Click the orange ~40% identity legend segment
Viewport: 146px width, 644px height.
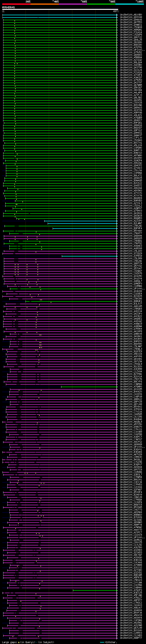point(45,4)
